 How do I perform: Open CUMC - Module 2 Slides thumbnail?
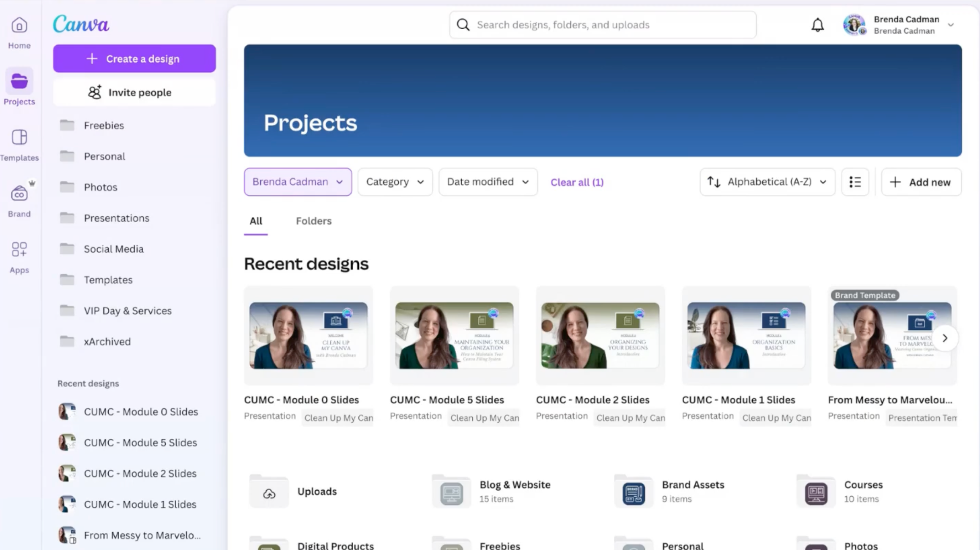601,336
